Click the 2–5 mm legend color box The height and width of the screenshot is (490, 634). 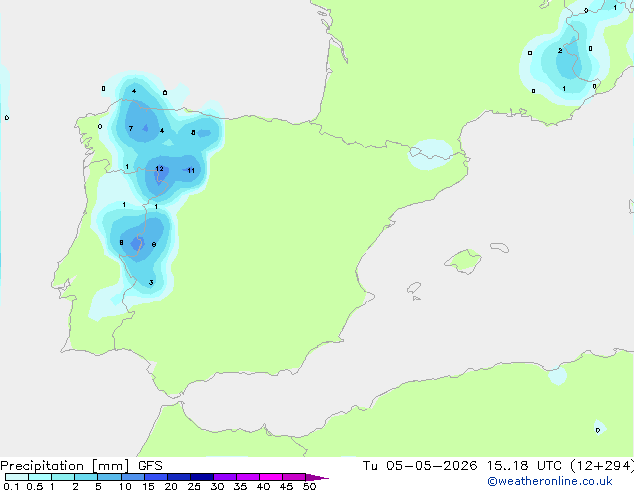click(x=86, y=477)
